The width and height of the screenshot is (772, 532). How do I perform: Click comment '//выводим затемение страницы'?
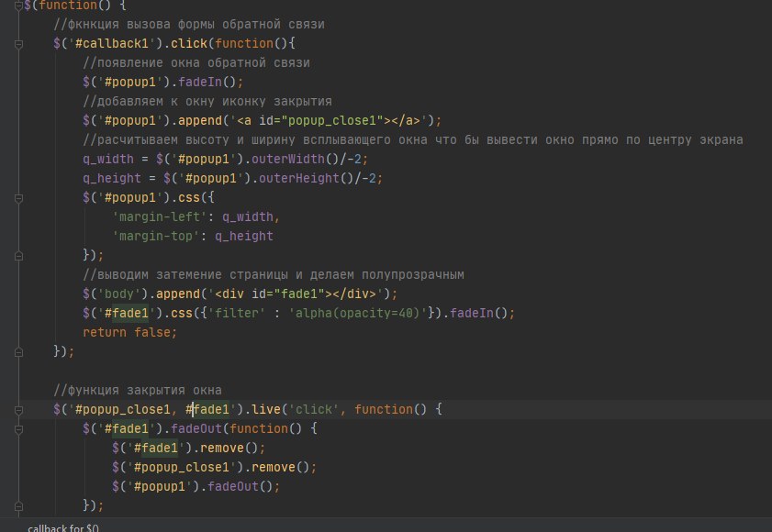point(274,274)
